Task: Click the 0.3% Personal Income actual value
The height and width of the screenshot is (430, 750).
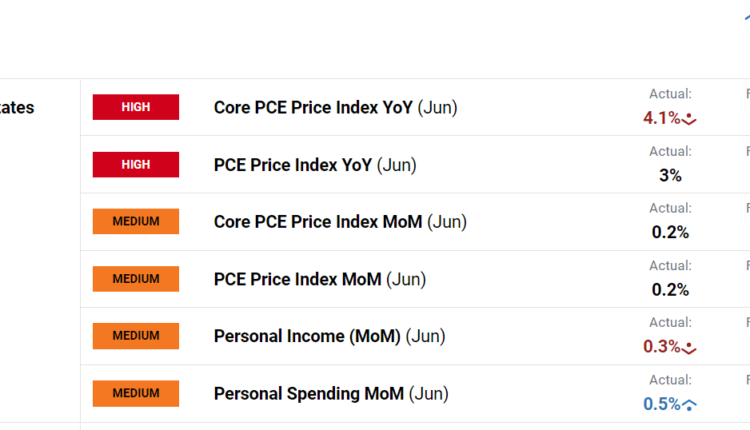Action: point(661,347)
